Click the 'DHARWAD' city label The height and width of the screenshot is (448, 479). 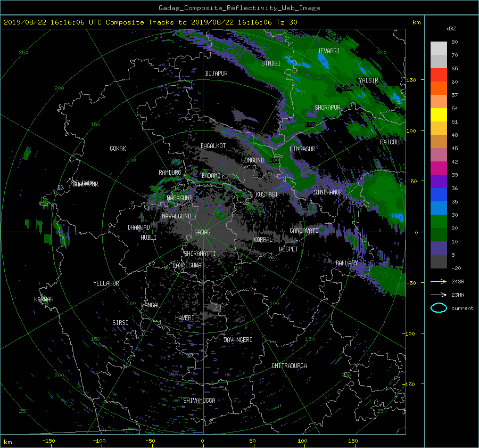click(x=138, y=227)
